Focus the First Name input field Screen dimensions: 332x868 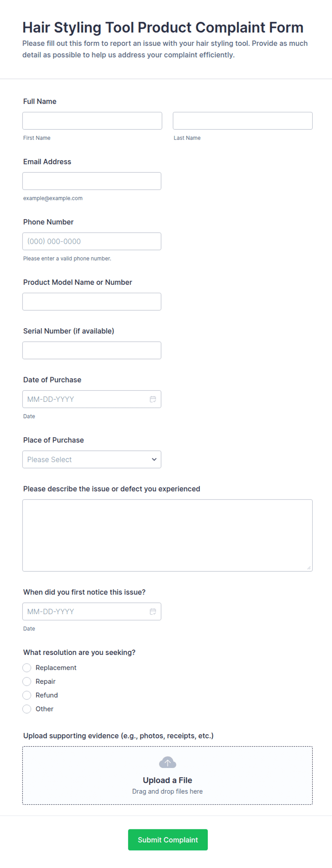click(92, 121)
